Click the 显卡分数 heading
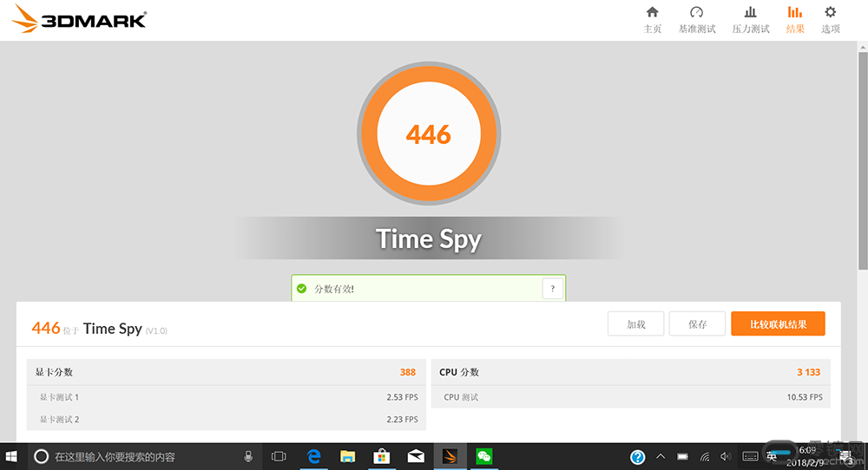The height and width of the screenshot is (470, 868). (x=54, y=372)
